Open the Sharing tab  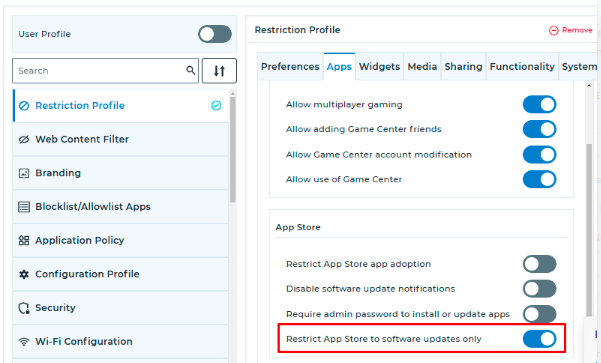[463, 67]
